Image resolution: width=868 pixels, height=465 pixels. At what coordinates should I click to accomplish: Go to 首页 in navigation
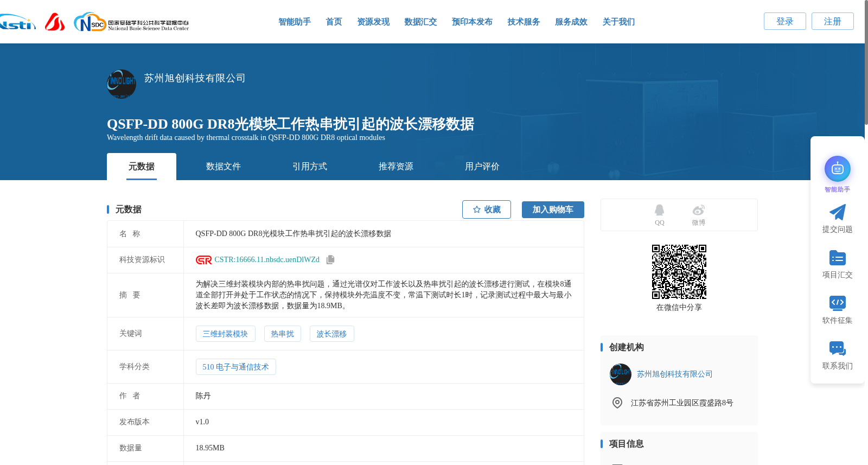[x=334, y=22]
